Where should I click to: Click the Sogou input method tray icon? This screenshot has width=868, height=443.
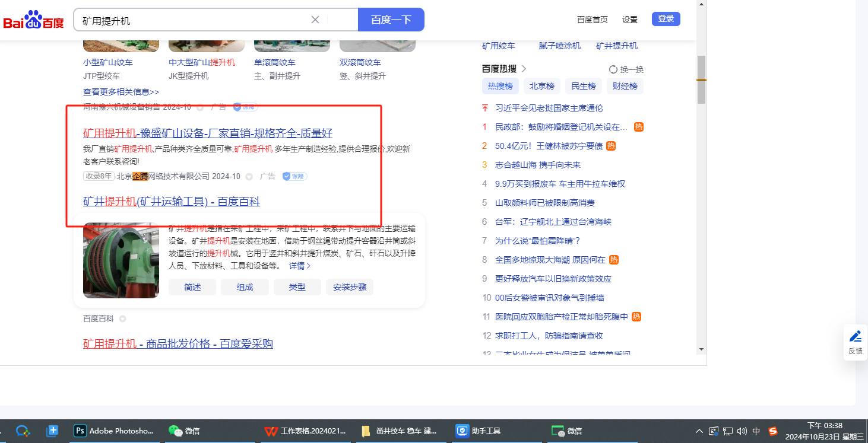[x=773, y=431]
